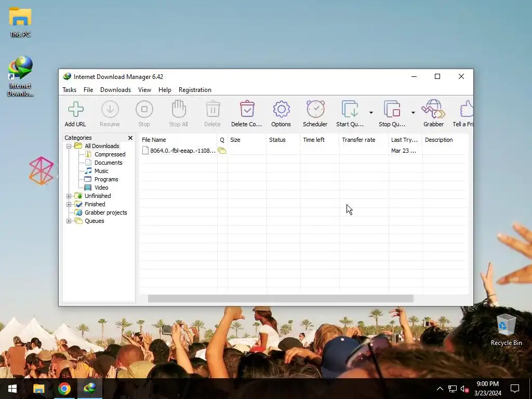Select Grabber projects in the tree
Viewport: 532px width, 399px height.
pyautogui.click(x=106, y=212)
